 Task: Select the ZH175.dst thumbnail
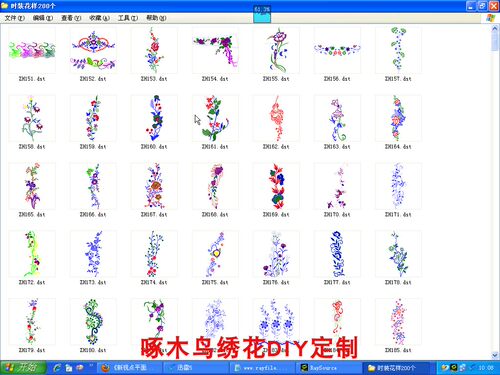[x=215, y=254]
